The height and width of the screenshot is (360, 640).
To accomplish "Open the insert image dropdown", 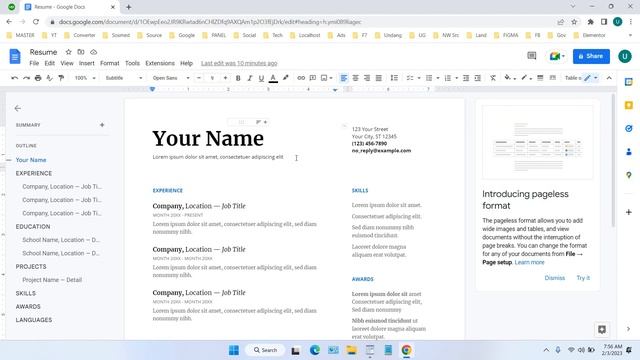I will [x=327, y=78].
